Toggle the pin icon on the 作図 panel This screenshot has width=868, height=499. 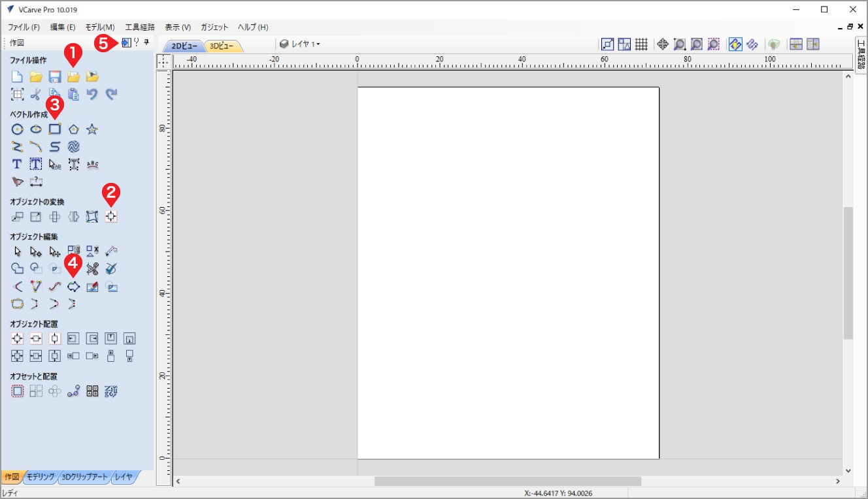coord(146,42)
